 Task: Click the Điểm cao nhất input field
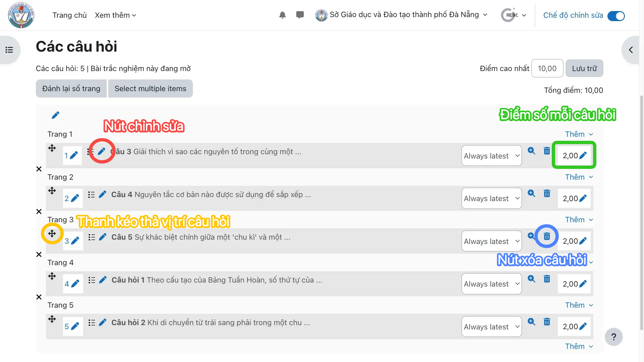(x=547, y=68)
